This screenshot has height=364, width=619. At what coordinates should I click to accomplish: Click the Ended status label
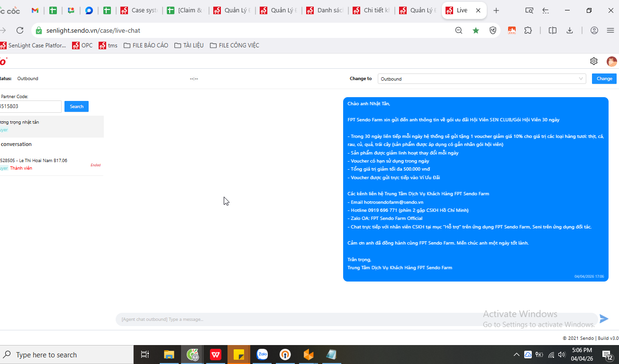pos(95,165)
